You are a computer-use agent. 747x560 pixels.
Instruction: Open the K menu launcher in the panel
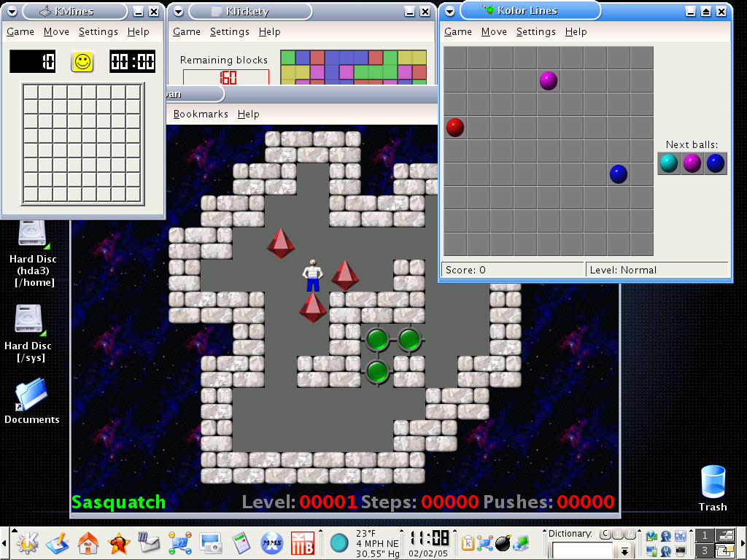28,542
